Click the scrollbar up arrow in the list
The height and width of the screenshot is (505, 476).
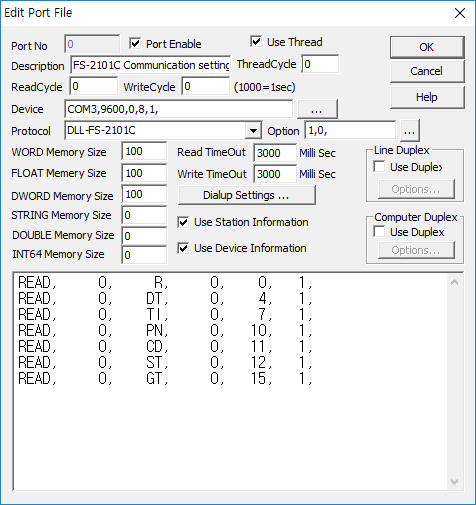(454, 283)
